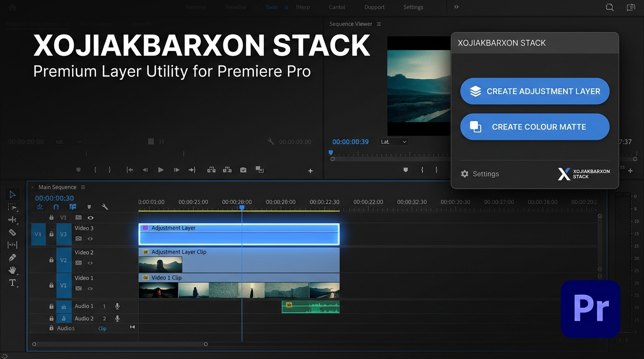Lock the Video 2 track
The width and height of the screenshot is (644, 359).
[x=51, y=260]
